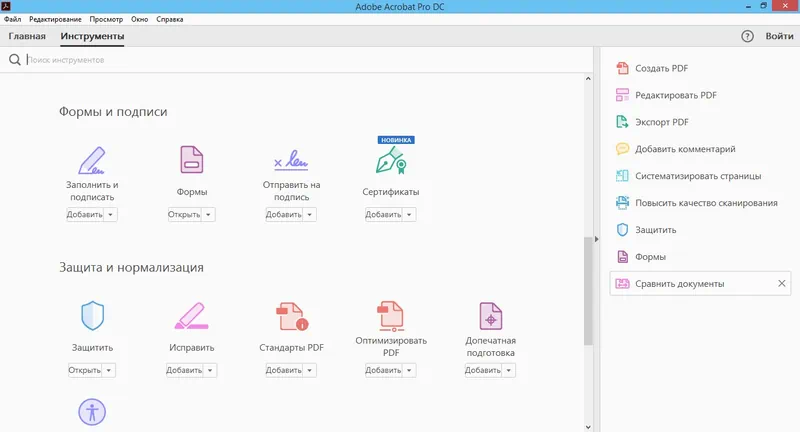Screen dimensions: 800x432
Task: Open the Редактирование menu
Action: (57, 20)
